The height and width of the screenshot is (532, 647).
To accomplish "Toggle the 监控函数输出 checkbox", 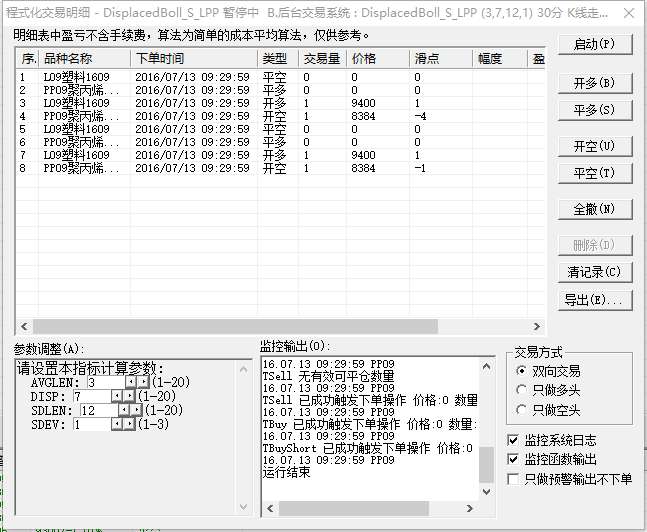I will coord(514,459).
